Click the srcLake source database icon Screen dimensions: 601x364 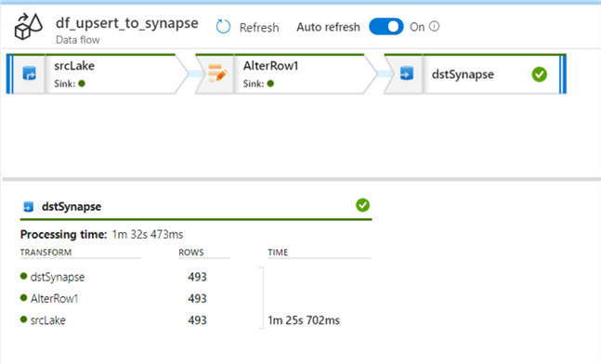29,73
